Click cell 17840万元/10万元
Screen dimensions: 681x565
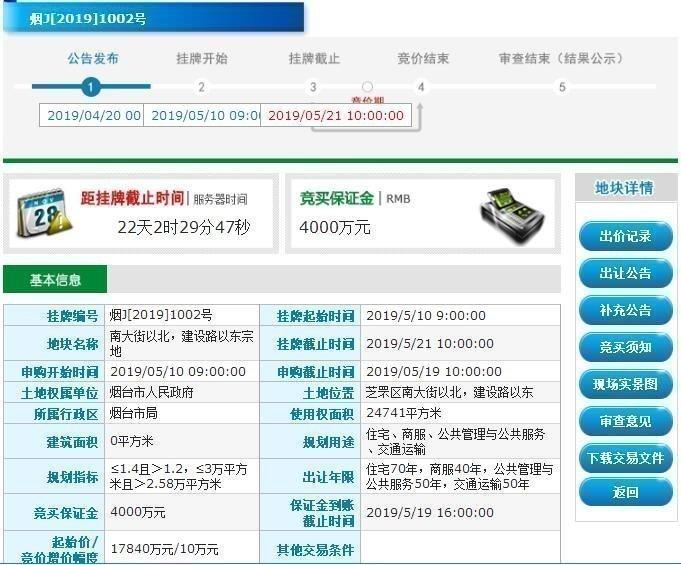click(x=182, y=548)
